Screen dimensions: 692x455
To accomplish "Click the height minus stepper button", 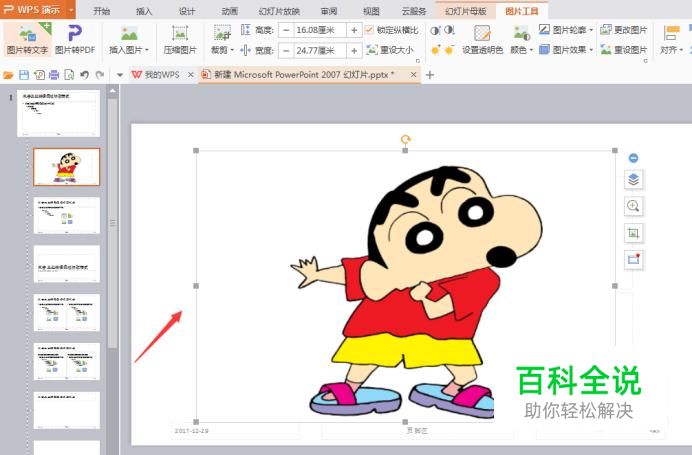I will click(286, 30).
